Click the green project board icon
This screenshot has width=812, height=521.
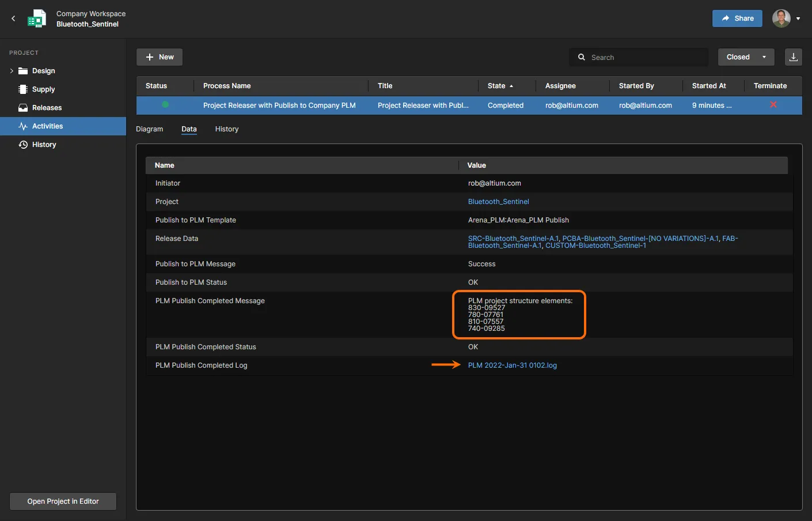point(37,18)
